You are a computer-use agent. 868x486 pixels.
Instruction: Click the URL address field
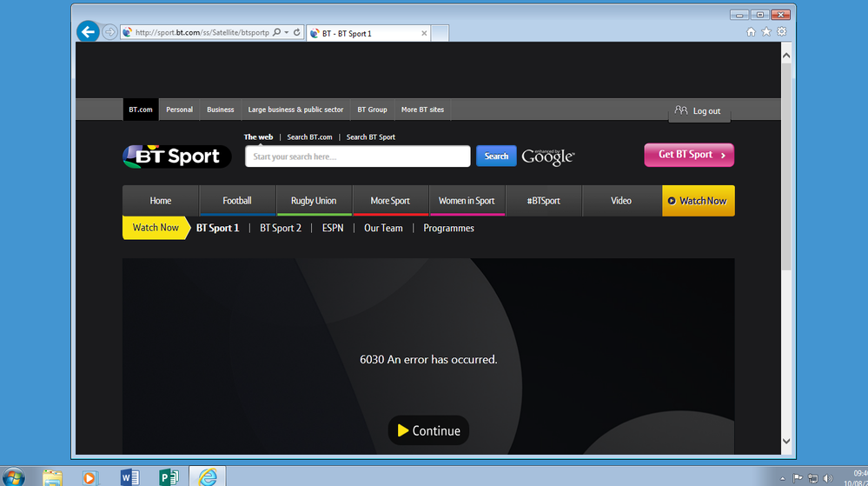pos(202,32)
